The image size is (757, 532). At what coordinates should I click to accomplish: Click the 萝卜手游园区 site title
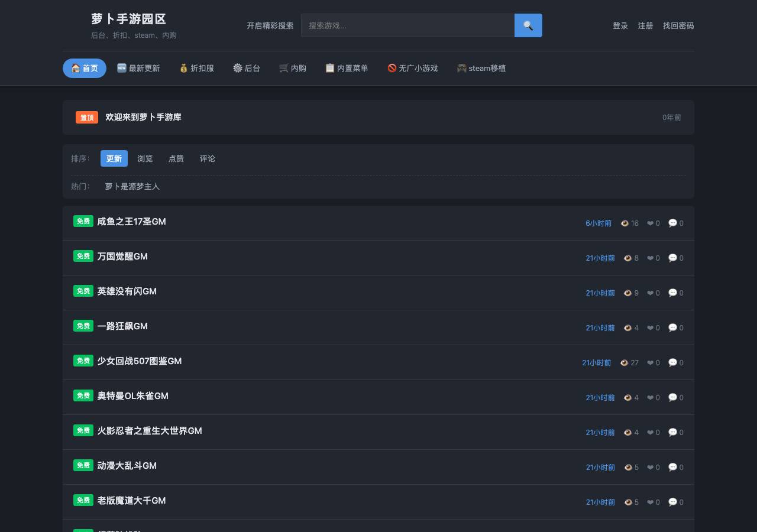pos(129,19)
